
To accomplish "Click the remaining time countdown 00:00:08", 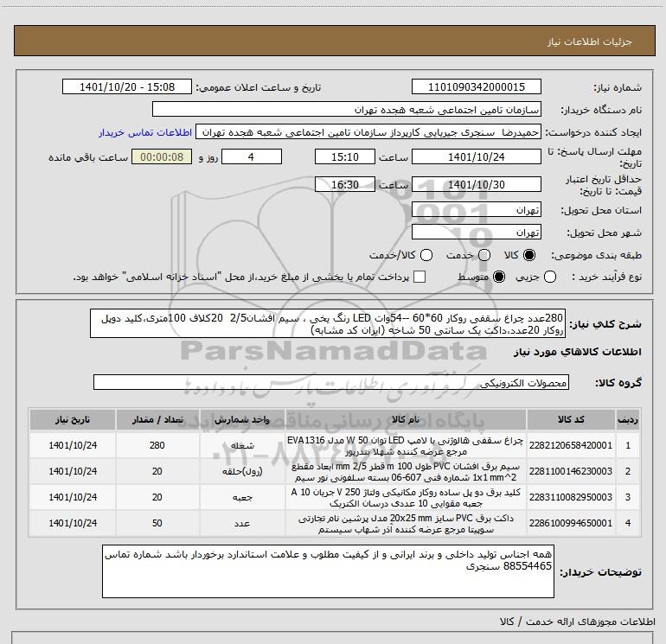I will (x=162, y=156).
